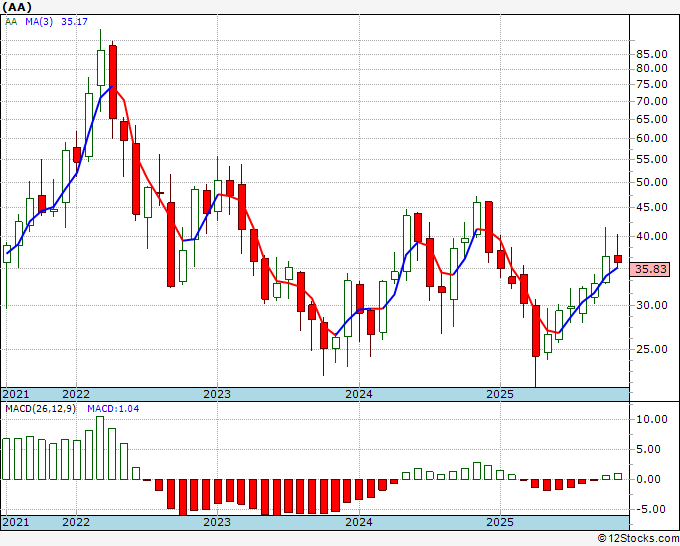
Task: Click 2025 on the MACD timeline
Action: pyautogui.click(x=500, y=522)
